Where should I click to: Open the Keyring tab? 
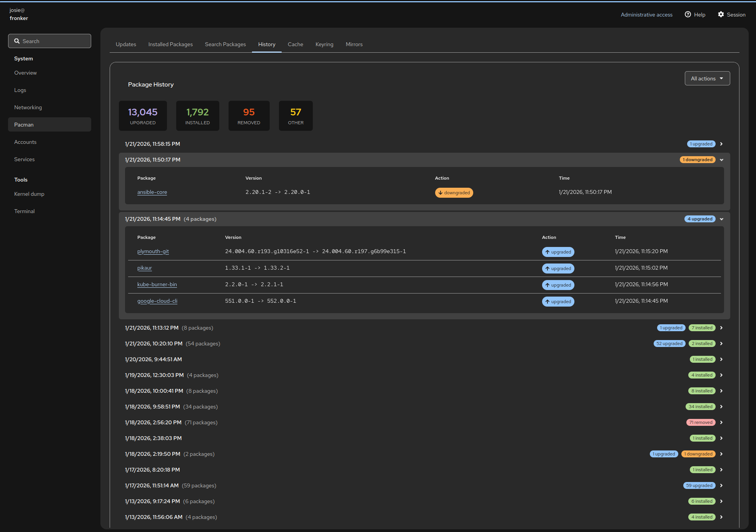coord(324,44)
